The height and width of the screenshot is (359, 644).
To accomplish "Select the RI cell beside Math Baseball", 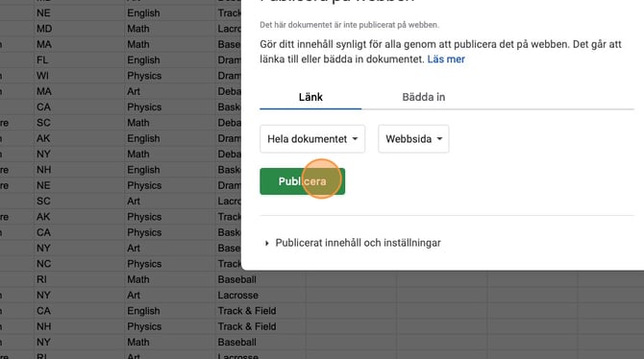I will click(79, 279).
